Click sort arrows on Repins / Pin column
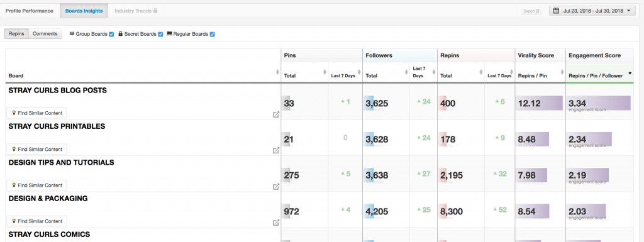644x242 pixels. click(562, 72)
